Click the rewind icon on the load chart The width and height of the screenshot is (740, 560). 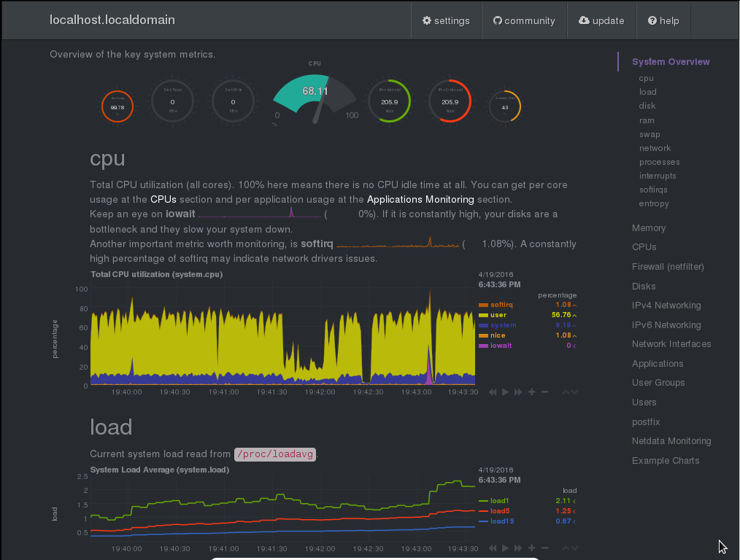pos(493,548)
